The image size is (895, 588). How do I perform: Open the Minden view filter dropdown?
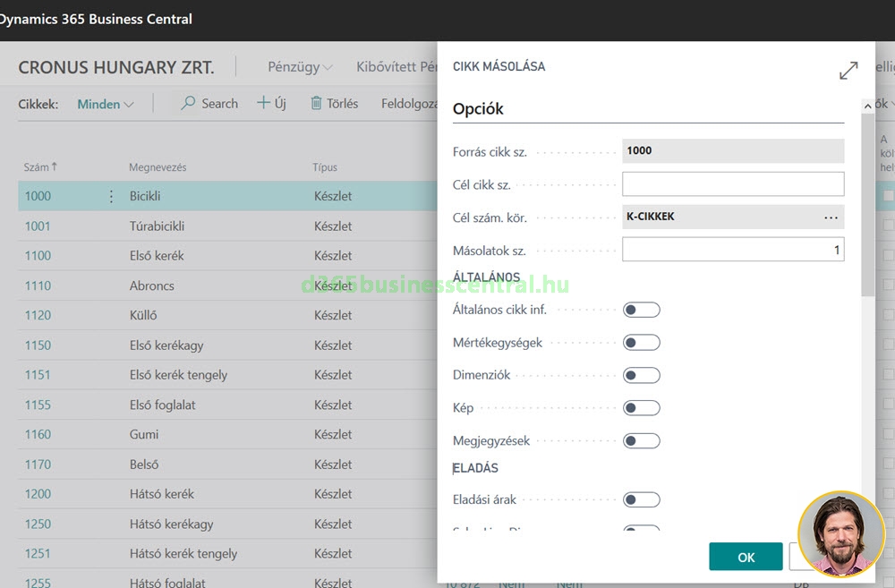click(x=106, y=104)
